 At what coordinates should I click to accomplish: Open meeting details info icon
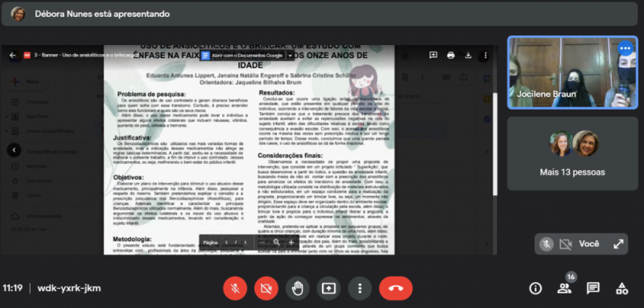pyautogui.click(x=535, y=289)
